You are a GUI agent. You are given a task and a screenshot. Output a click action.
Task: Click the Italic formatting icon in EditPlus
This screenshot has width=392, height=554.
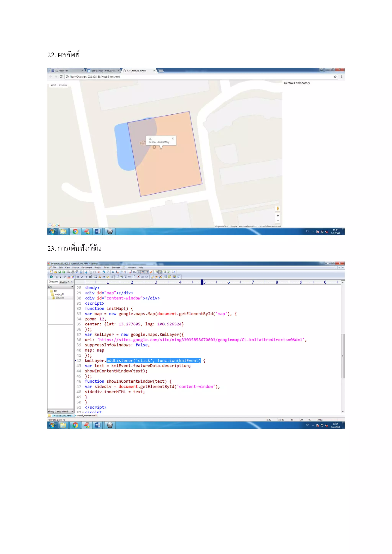click(61, 277)
